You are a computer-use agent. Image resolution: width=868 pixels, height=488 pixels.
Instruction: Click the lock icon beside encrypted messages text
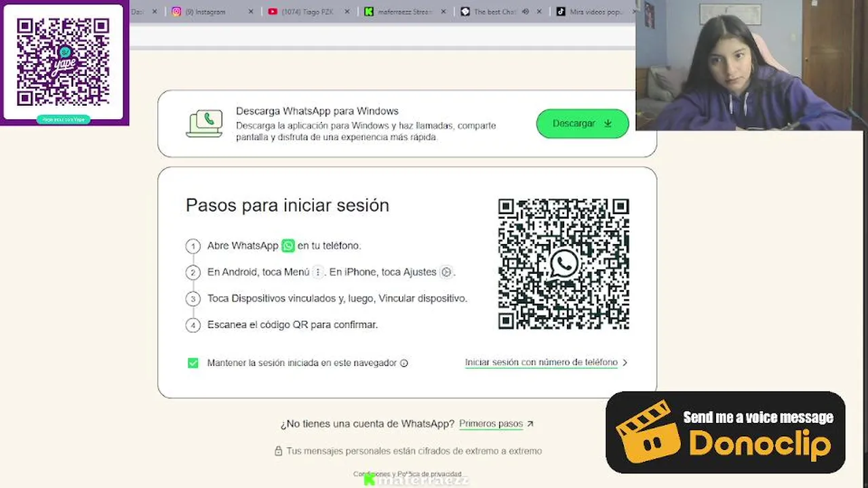pos(278,451)
